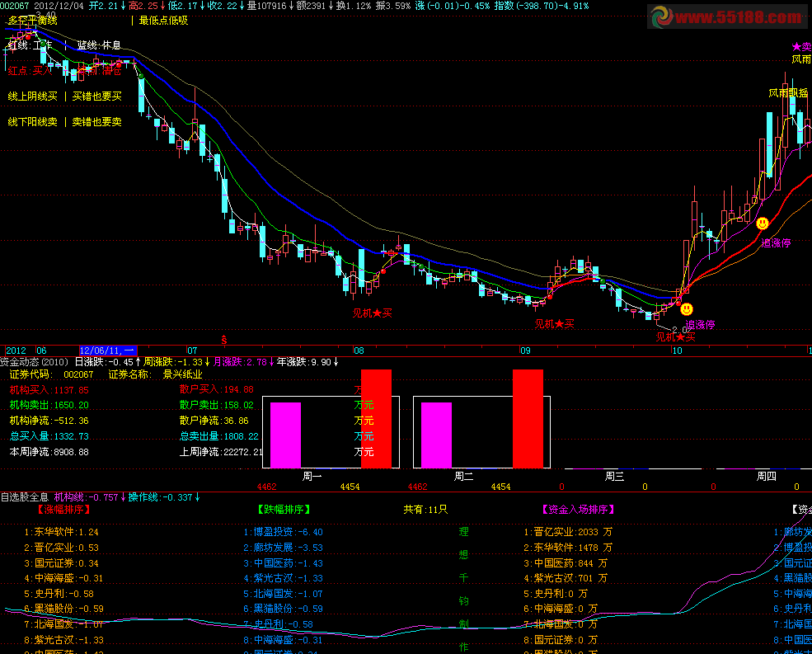Screen dimensions: 812x654
Task: Click the magenta ★卖 sell signal marker
Action: click(x=801, y=47)
